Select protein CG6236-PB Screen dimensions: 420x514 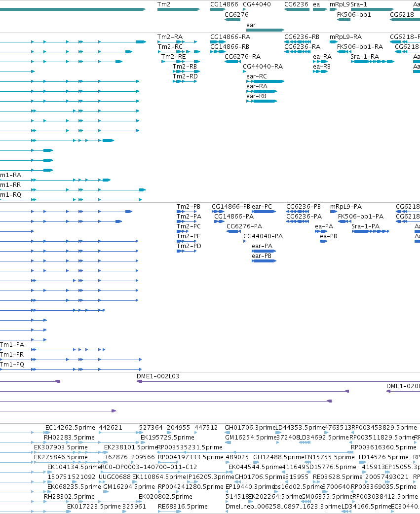point(298,212)
